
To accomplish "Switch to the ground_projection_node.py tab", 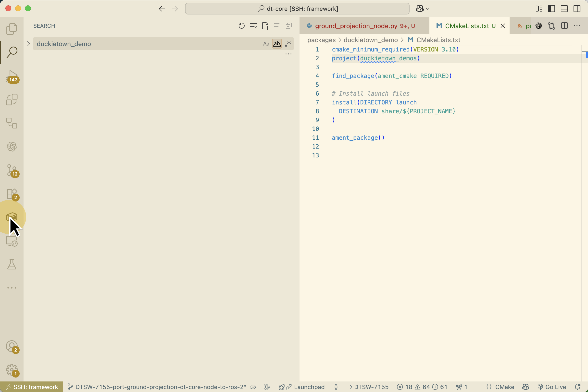I will click(x=355, y=26).
